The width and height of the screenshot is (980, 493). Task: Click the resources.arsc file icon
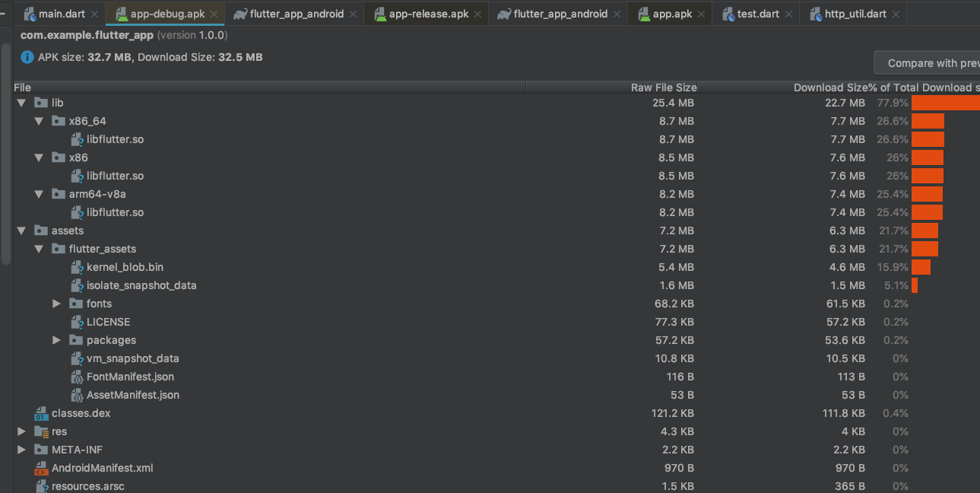[x=41, y=486]
